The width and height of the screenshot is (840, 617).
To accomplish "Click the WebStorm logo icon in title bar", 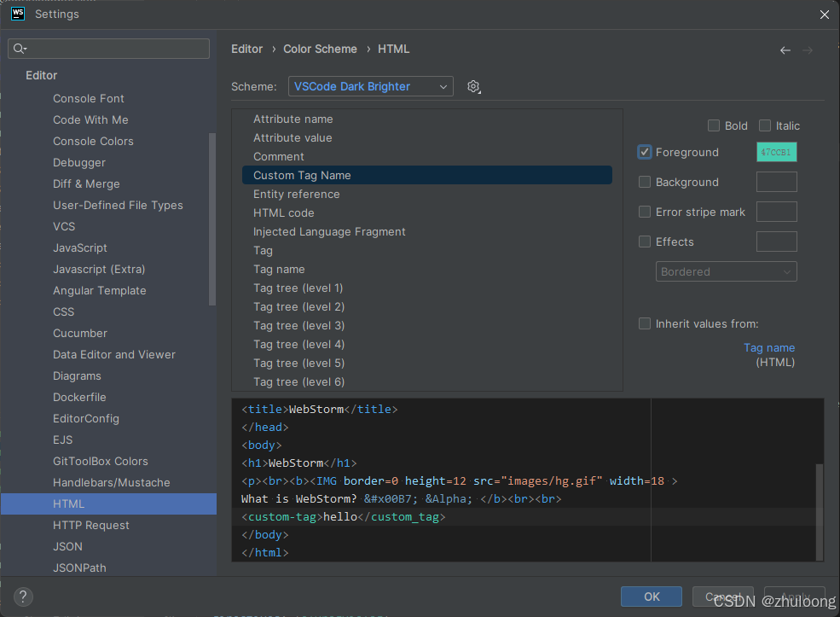I will point(18,14).
